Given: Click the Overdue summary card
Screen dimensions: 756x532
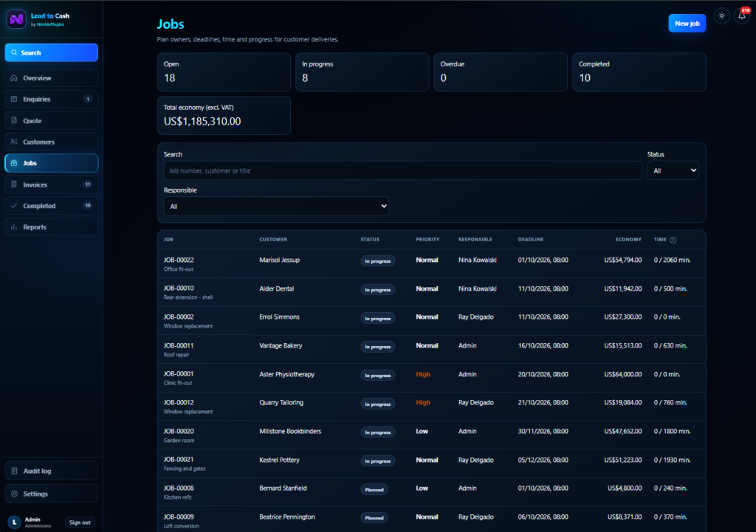Looking at the screenshot, I should click(501, 72).
